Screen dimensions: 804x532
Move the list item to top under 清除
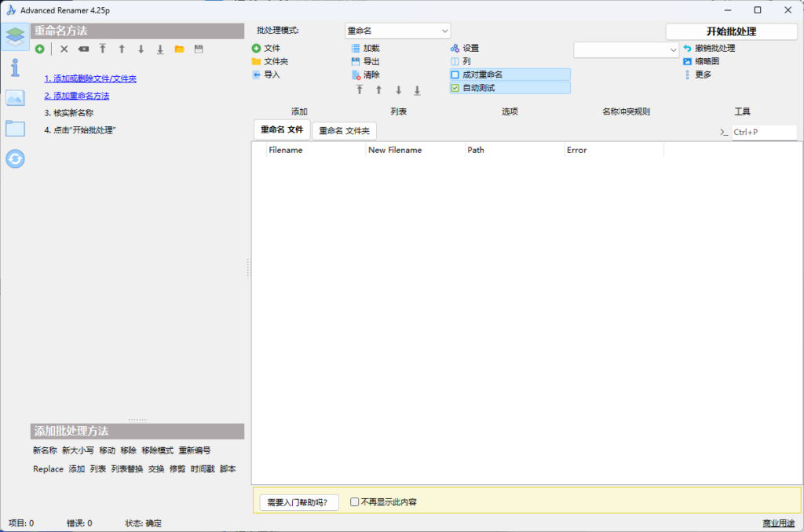[360, 90]
